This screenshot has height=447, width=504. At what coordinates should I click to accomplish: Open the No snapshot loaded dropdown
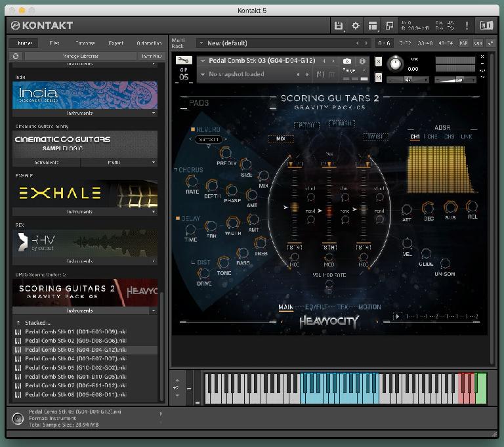coord(203,74)
